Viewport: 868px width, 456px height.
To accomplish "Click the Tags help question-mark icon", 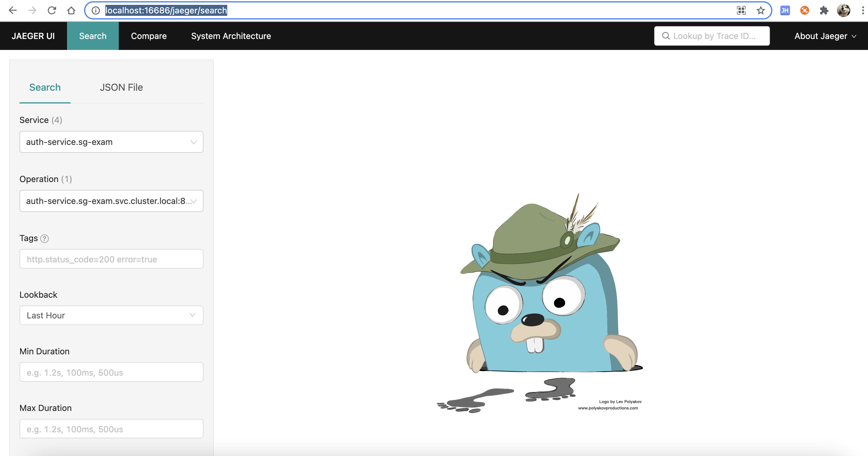I will pyautogui.click(x=44, y=238).
